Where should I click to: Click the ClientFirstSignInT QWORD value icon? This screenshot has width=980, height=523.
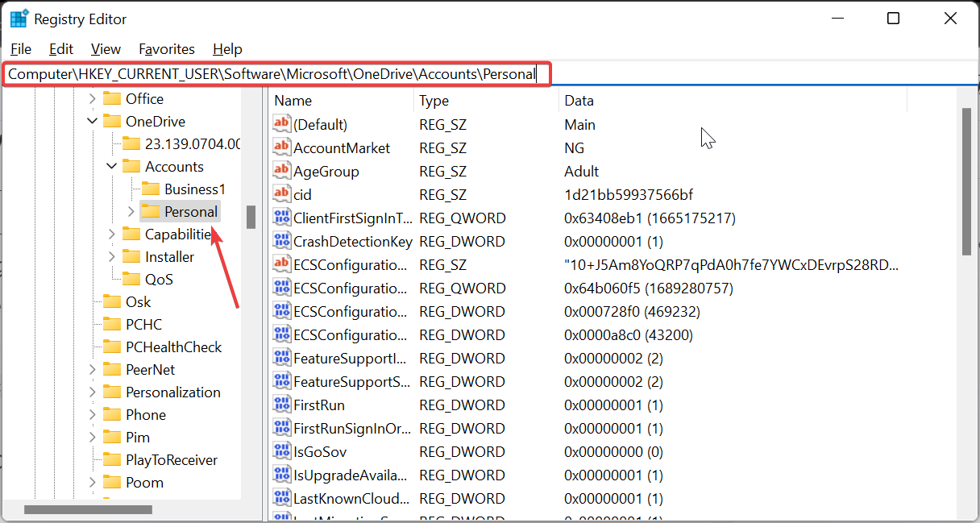pos(281,218)
